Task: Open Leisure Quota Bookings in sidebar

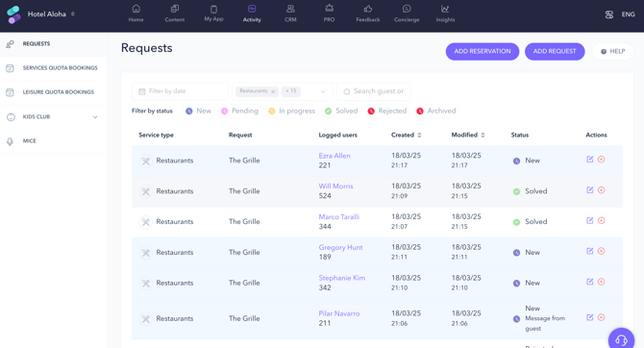Action: 54,92
